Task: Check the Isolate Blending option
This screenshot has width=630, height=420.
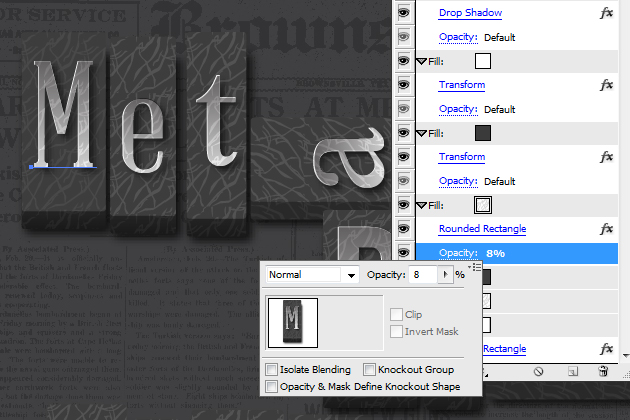Action: [x=272, y=369]
